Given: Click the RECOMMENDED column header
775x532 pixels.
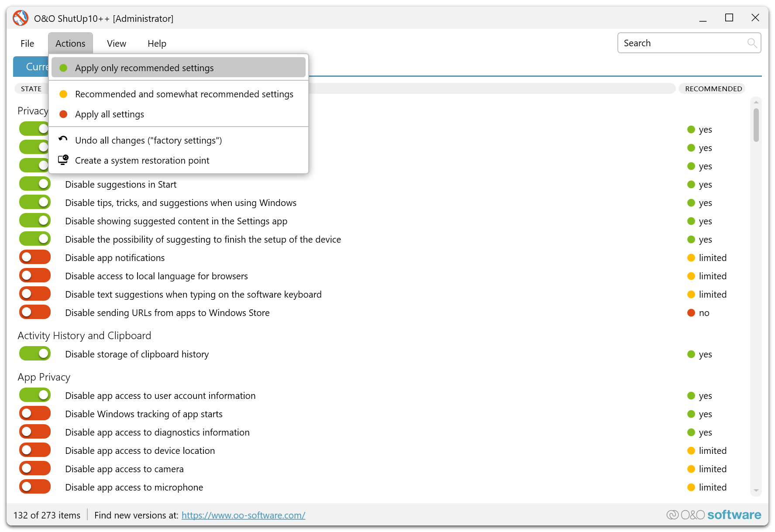Looking at the screenshot, I should pos(712,89).
